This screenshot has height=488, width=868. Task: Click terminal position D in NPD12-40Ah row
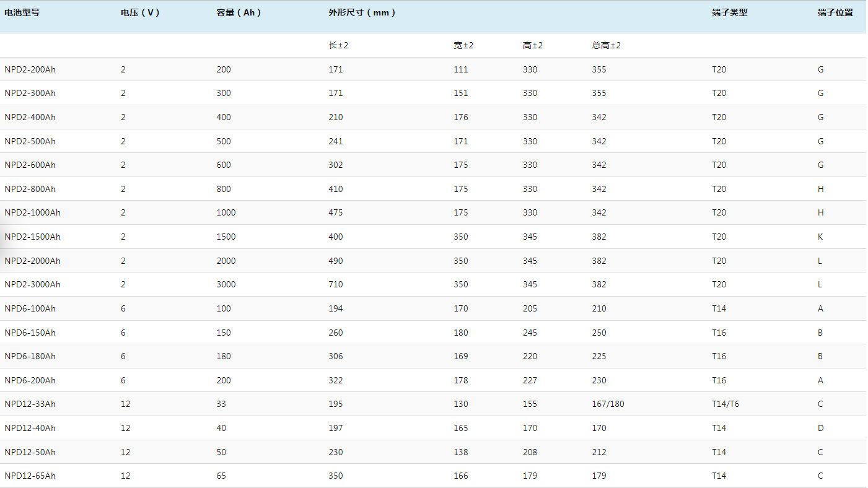(820, 428)
